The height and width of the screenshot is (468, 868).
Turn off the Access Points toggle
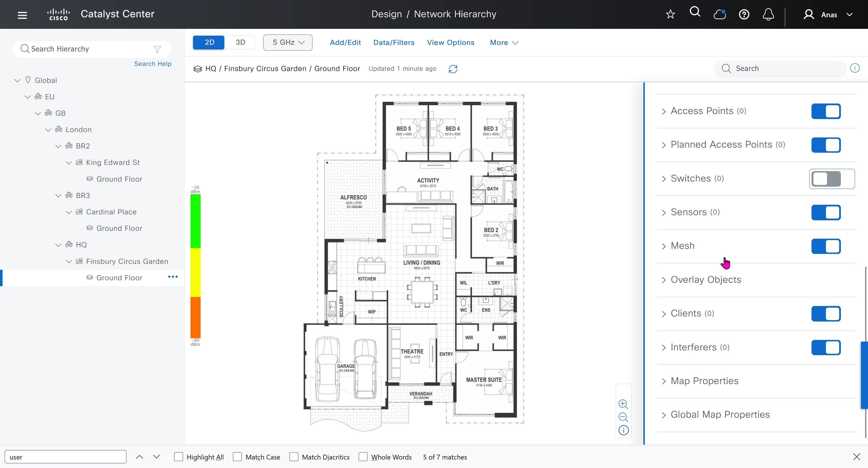tap(826, 111)
